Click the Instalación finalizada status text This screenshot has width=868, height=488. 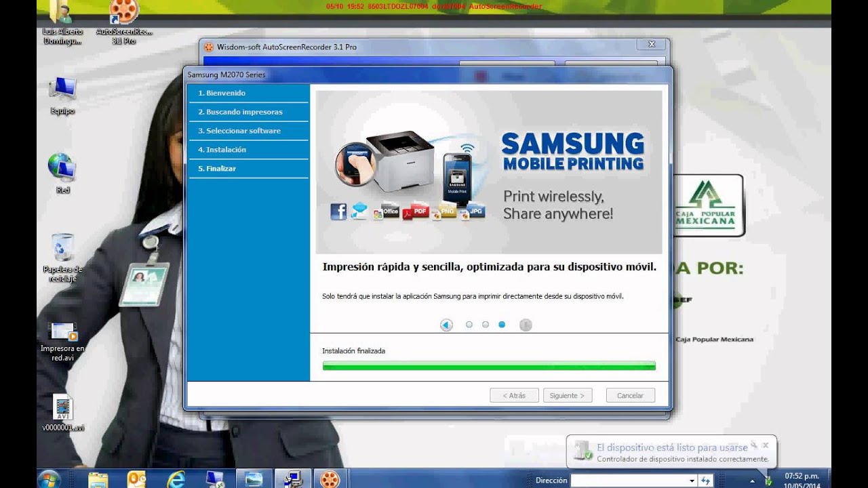pos(353,351)
